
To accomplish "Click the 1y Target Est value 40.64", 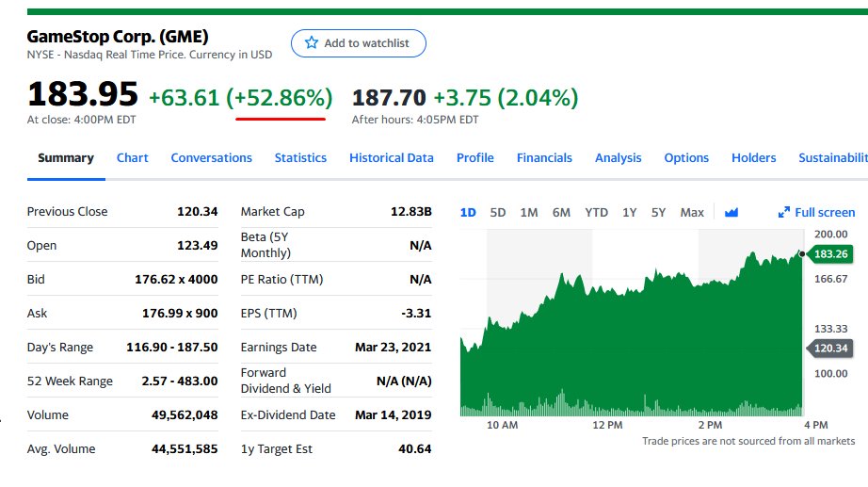I will click(x=414, y=448).
